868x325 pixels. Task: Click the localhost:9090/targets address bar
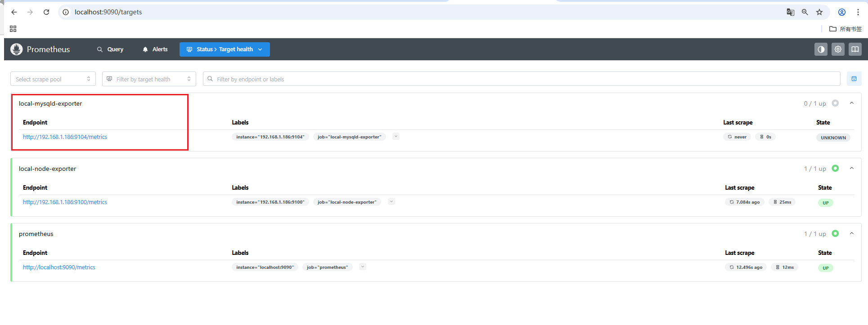pyautogui.click(x=108, y=12)
